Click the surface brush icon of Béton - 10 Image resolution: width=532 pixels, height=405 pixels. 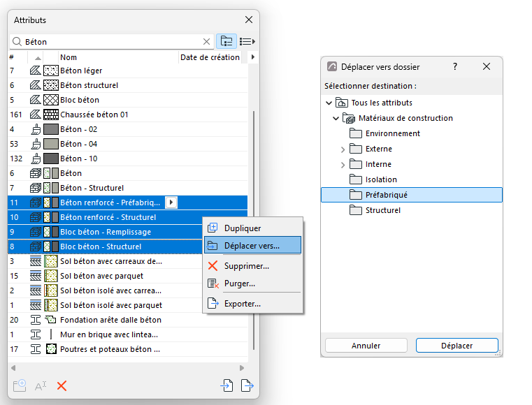(x=36, y=159)
